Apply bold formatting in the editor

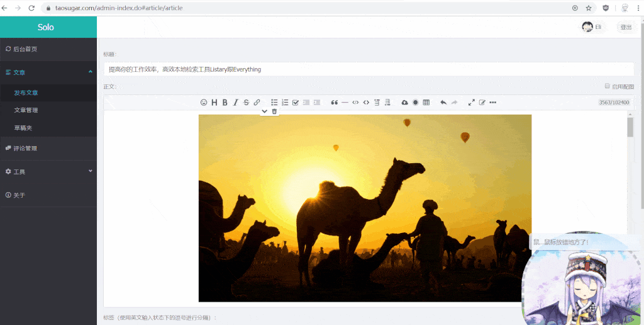click(225, 103)
